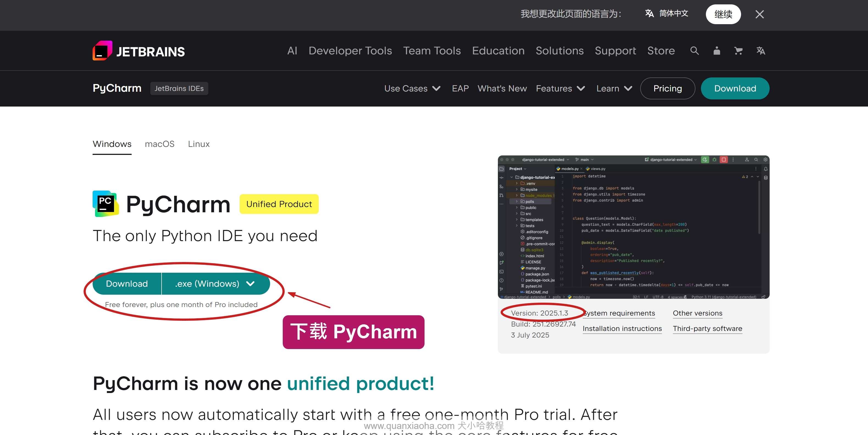Open Support menu
The width and height of the screenshot is (868, 435).
click(x=615, y=51)
